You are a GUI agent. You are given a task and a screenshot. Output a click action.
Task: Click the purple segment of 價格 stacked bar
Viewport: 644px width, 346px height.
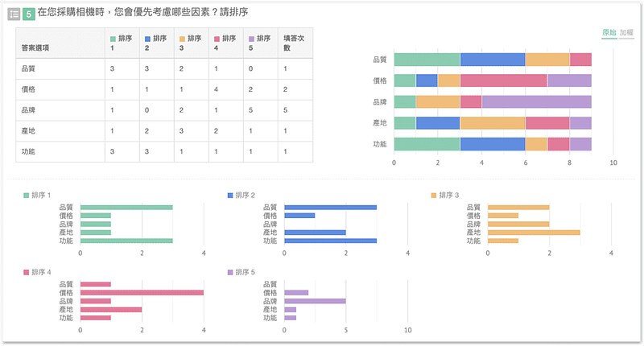570,80
